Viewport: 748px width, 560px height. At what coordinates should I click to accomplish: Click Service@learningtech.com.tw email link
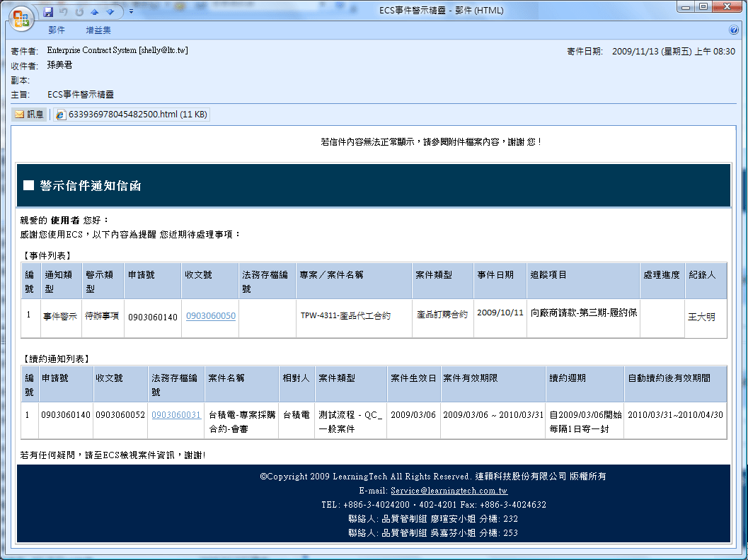pos(449,491)
